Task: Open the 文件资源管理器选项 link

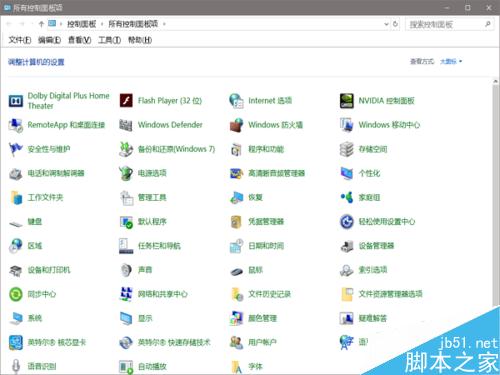Action: (391, 294)
